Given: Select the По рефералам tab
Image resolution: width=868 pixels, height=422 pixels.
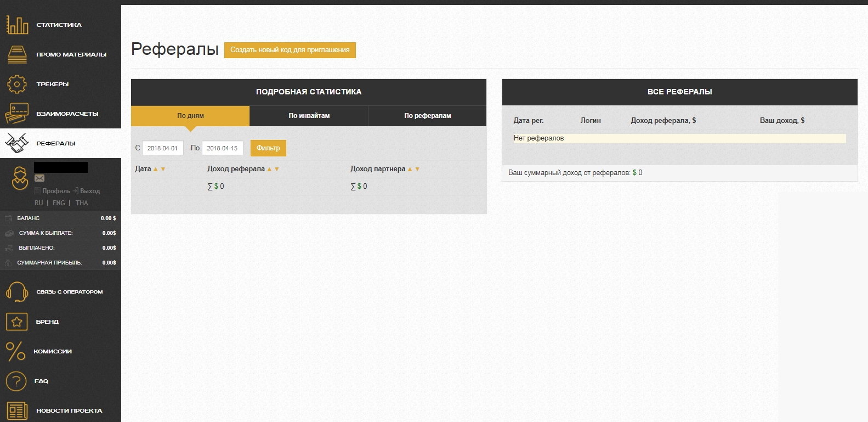Looking at the screenshot, I should point(427,116).
